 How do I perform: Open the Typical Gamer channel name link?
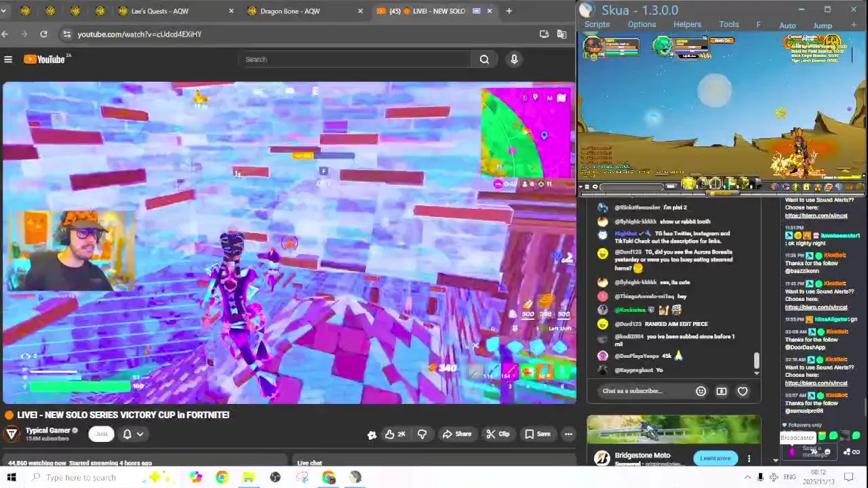(x=47, y=430)
